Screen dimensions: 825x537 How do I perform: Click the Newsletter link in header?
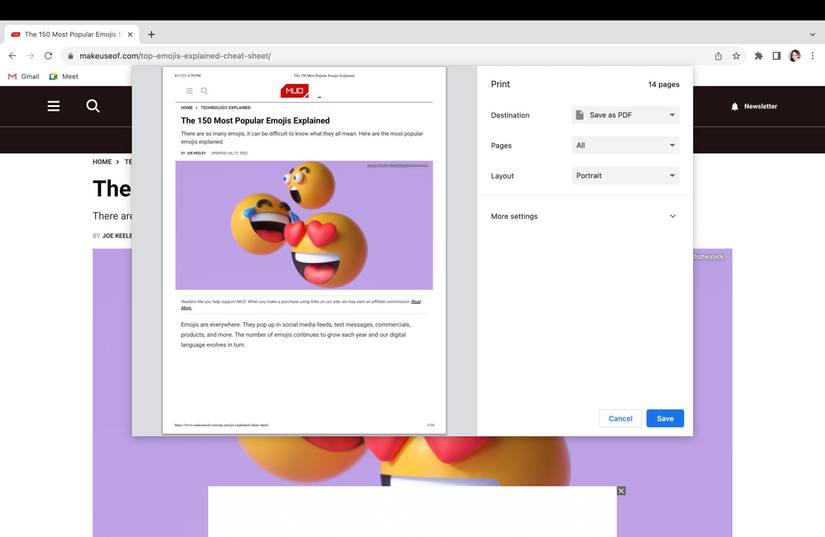(760, 106)
